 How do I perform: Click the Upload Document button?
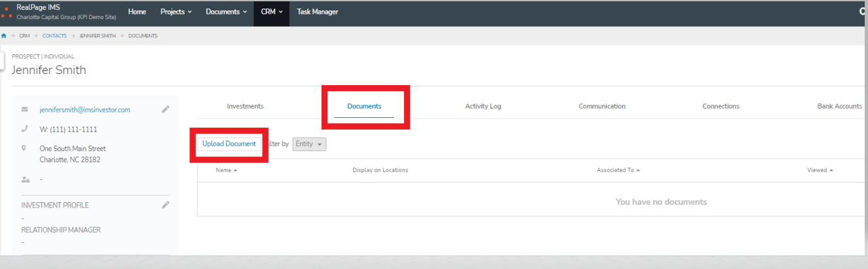click(229, 144)
